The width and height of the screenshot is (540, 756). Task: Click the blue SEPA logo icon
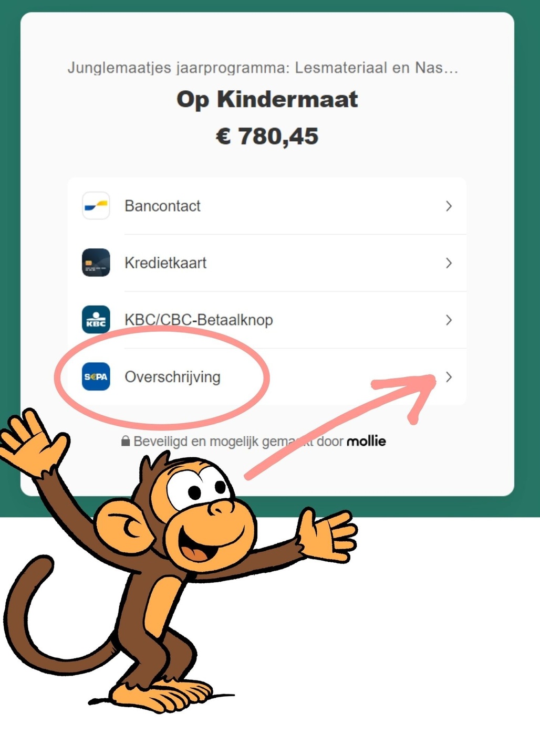pyautogui.click(x=96, y=376)
